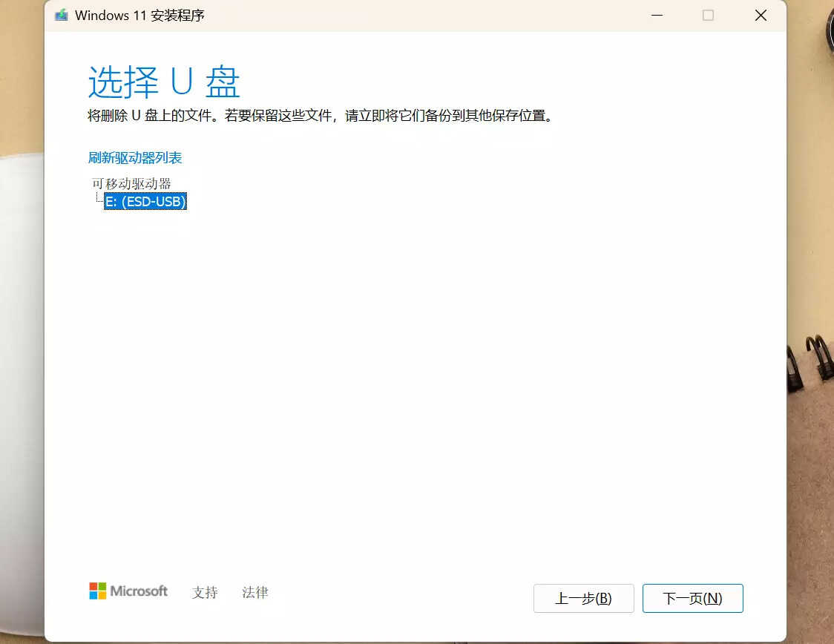Click the four-color Microsoft squares logo
This screenshot has width=834, height=644.
98,591
